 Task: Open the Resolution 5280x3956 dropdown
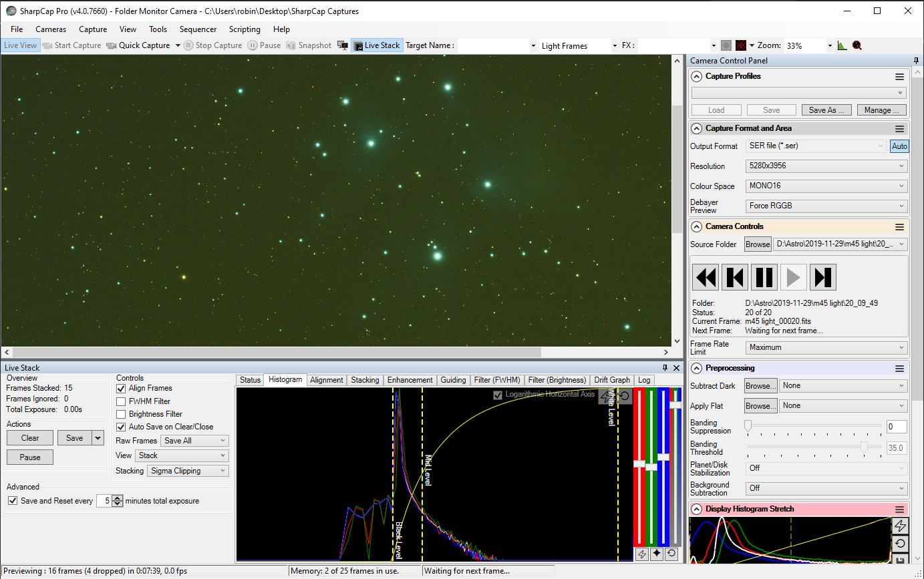tap(826, 166)
